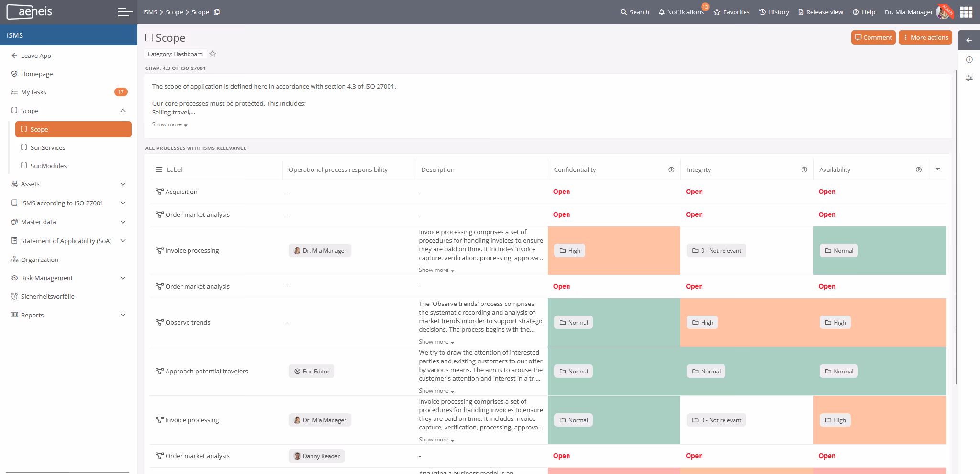Collapse the Scope sidebar section
Viewport: 980px width, 474px height.
tap(123, 111)
